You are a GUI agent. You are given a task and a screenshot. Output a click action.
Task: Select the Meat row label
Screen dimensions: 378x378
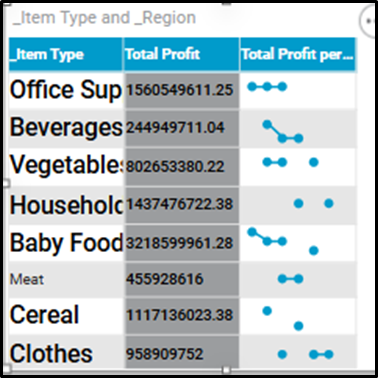(27, 279)
